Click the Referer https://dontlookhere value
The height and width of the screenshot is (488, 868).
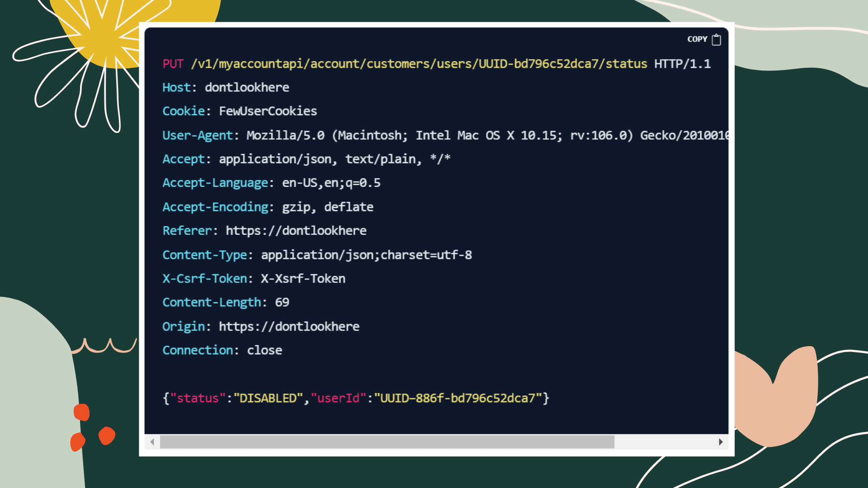[x=296, y=231]
